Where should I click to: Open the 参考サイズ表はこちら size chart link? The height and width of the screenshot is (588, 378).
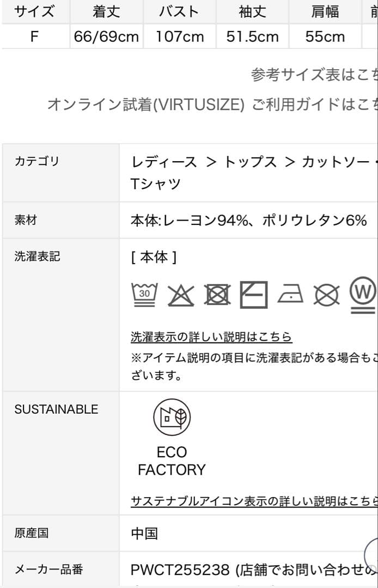click(x=313, y=75)
